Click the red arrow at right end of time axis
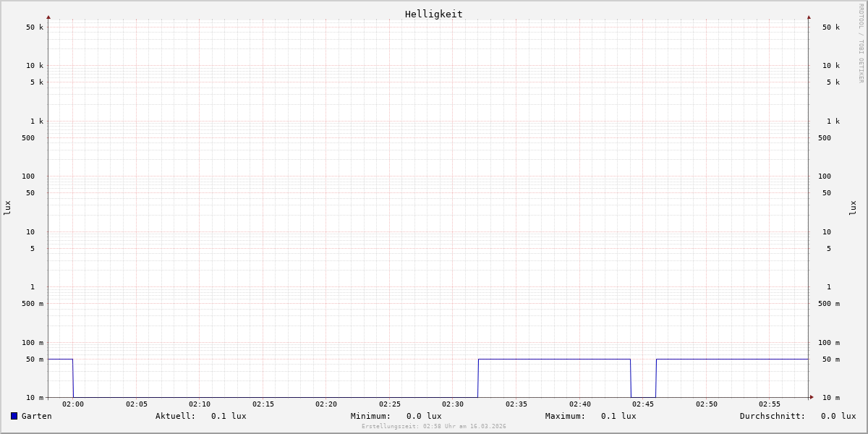 pos(812,397)
